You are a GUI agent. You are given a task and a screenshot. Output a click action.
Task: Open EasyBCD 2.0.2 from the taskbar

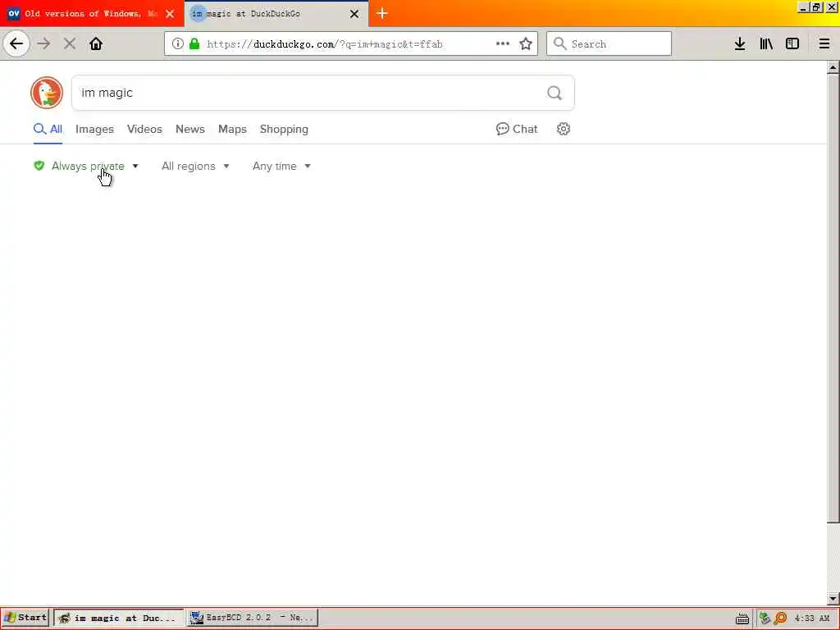pos(253,618)
